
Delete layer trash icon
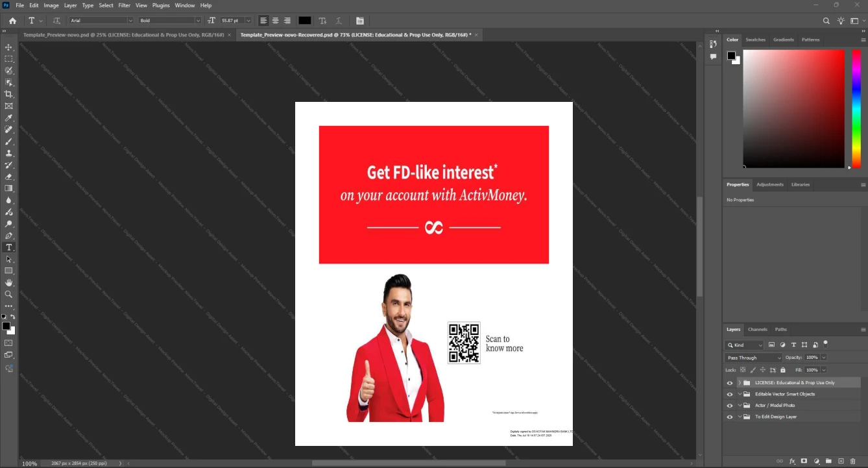(853, 461)
